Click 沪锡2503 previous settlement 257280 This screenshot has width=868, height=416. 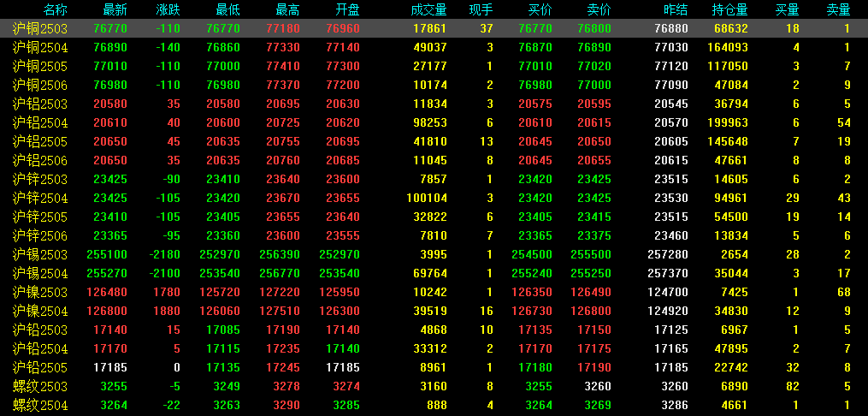pos(668,255)
